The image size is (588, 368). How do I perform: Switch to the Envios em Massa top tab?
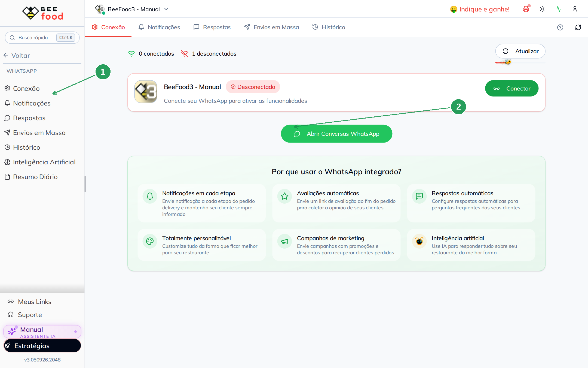click(272, 27)
